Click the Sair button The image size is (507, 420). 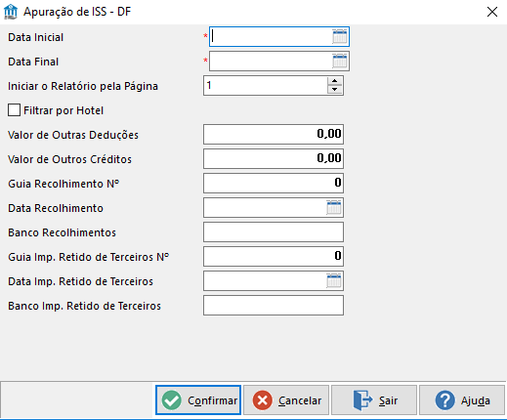(374, 400)
